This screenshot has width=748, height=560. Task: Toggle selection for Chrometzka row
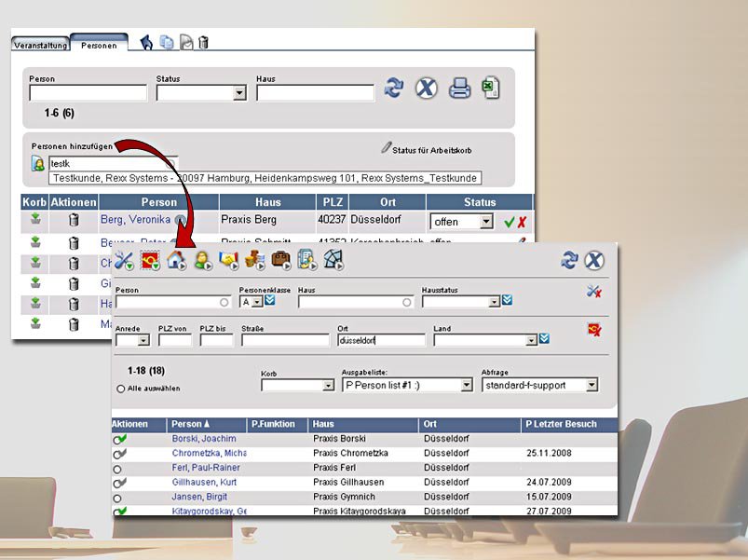click(x=120, y=454)
